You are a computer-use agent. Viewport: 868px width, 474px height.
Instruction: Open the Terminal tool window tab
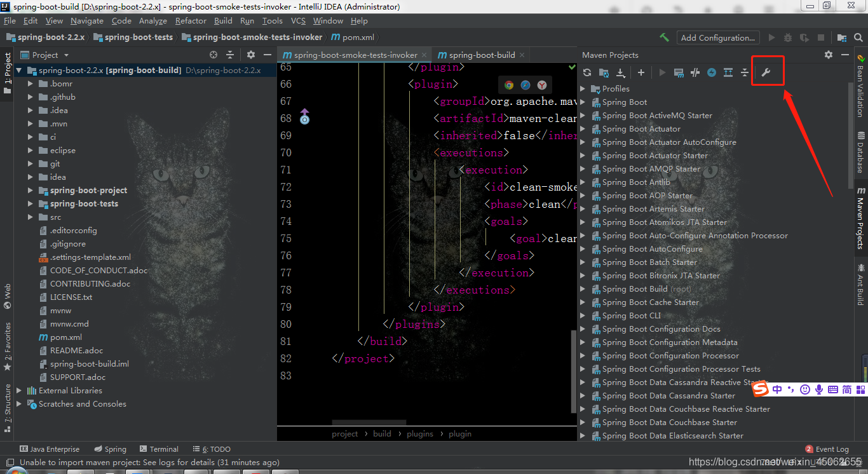(x=159, y=449)
